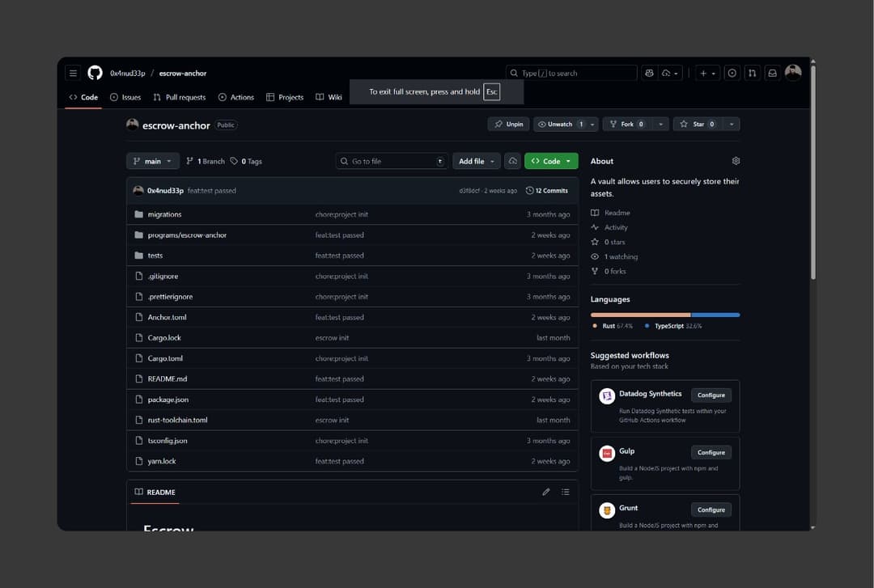Expand the green Code dropdown
The image size is (874, 588).
[551, 161]
